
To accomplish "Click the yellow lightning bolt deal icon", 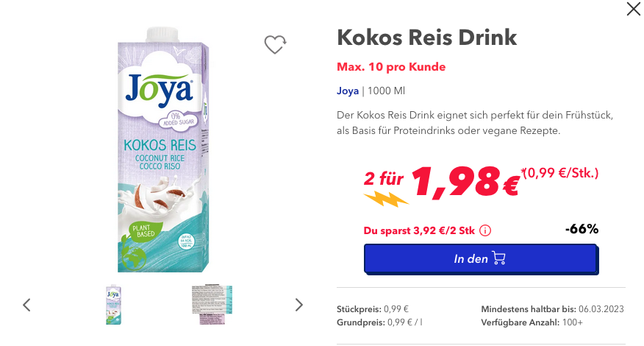I will coord(386,199).
